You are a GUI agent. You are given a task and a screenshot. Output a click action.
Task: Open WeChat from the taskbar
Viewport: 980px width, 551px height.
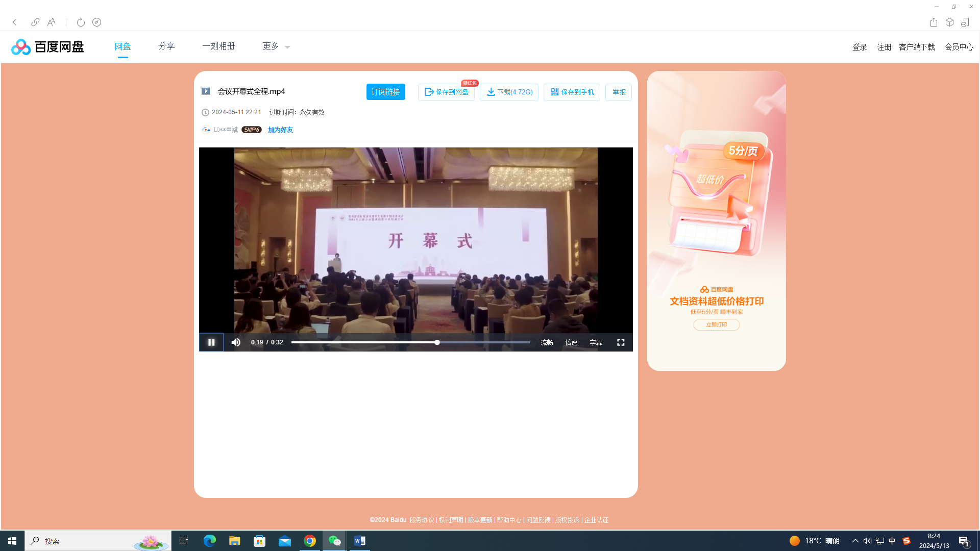click(x=334, y=541)
